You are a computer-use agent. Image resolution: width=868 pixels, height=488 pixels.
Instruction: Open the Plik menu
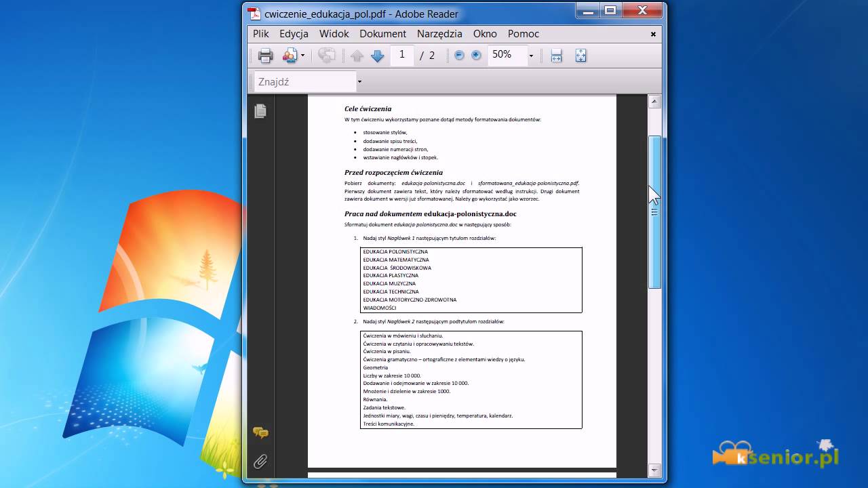(x=260, y=33)
